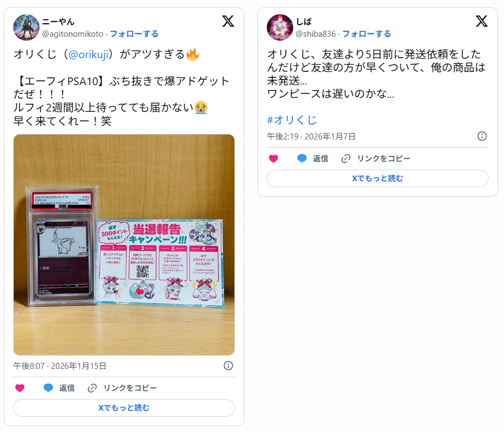
Task: Click the X logo on しば's tweet
Action: tap(481, 21)
